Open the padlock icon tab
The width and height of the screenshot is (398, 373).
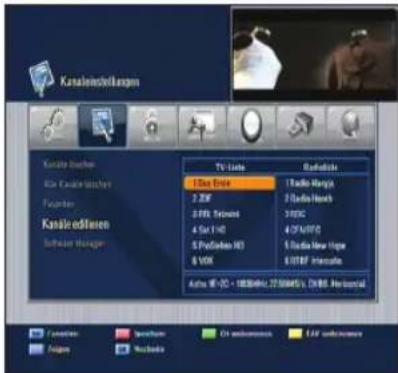pyautogui.click(x=153, y=127)
